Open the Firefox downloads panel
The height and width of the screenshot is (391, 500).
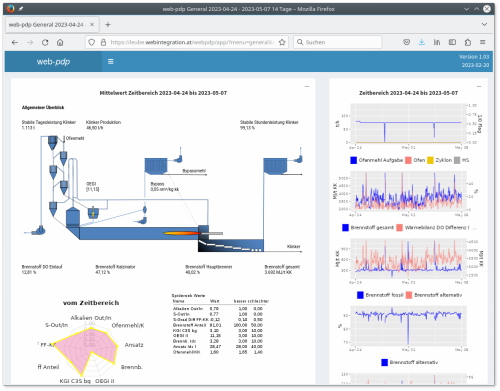[x=422, y=42]
